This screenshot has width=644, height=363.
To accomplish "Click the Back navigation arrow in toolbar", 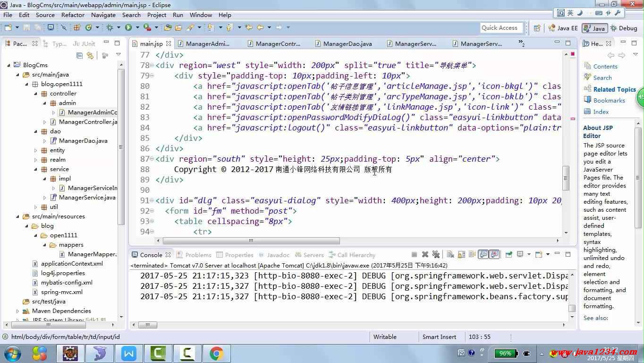I will pos(260,27).
